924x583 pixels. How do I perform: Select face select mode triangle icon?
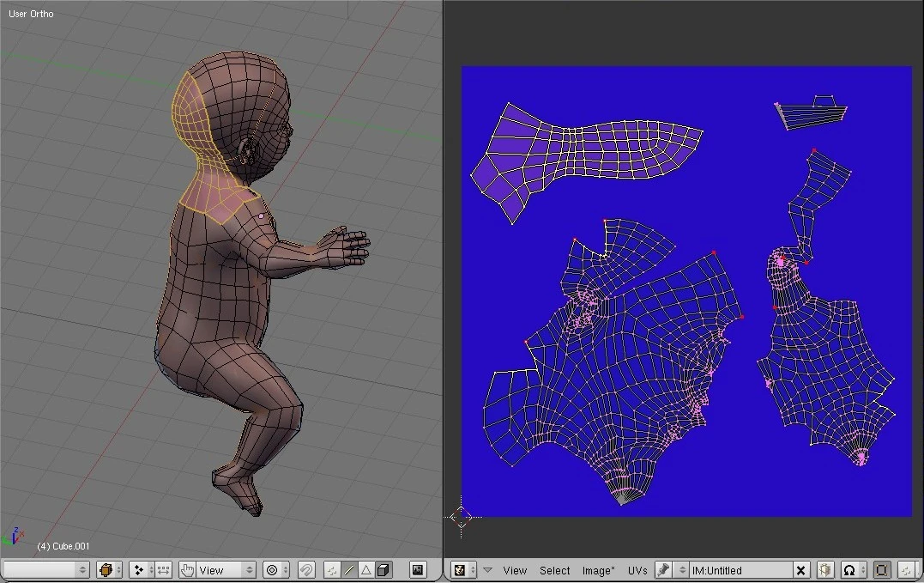pyautogui.click(x=366, y=570)
